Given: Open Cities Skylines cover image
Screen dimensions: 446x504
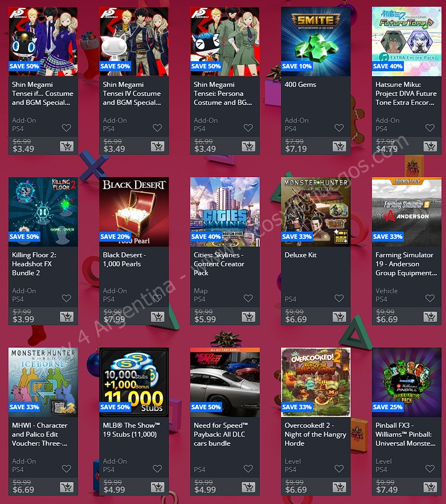Looking at the screenshot, I should point(225,212).
